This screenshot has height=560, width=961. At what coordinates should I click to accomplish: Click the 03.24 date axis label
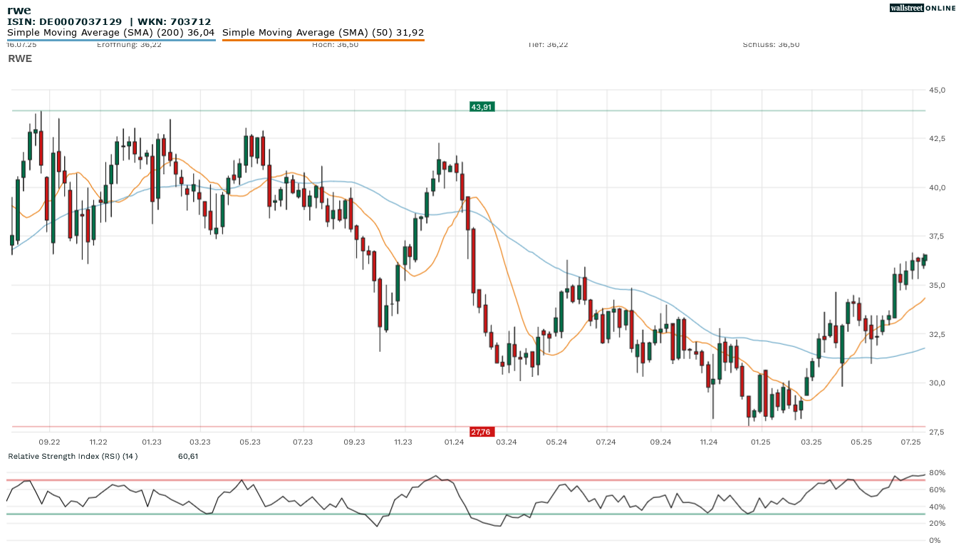(506, 442)
